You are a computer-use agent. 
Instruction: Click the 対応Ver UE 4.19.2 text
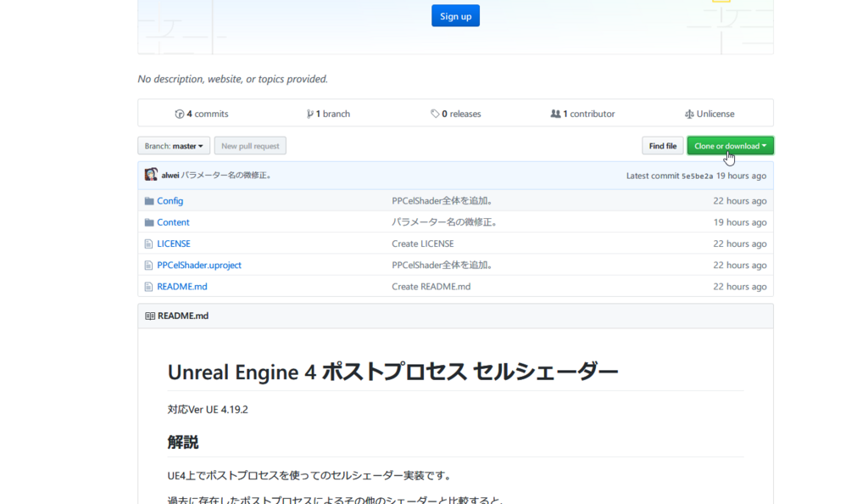pos(208,409)
